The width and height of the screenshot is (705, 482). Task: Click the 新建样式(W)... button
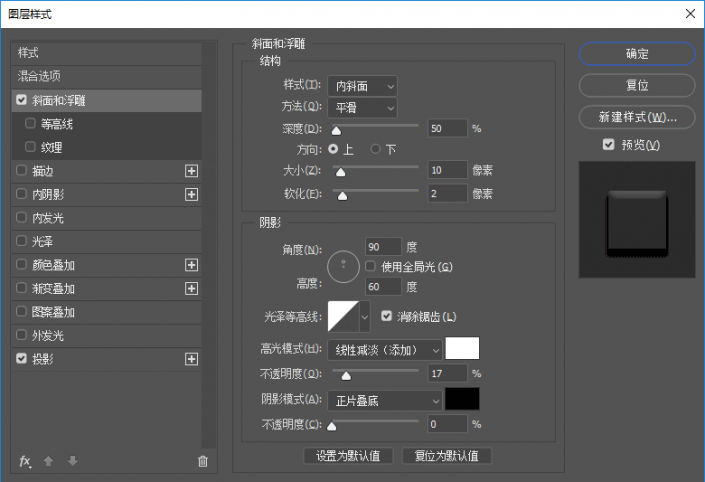(x=637, y=117)
